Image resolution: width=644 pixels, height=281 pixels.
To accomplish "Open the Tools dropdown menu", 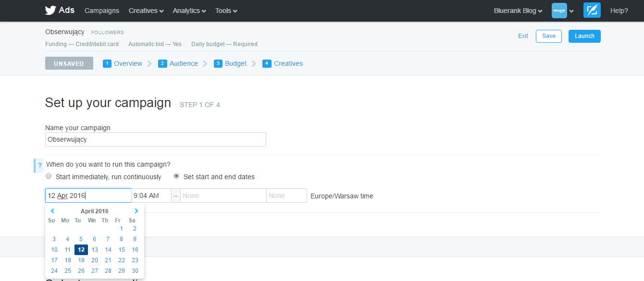I will 226,11.
